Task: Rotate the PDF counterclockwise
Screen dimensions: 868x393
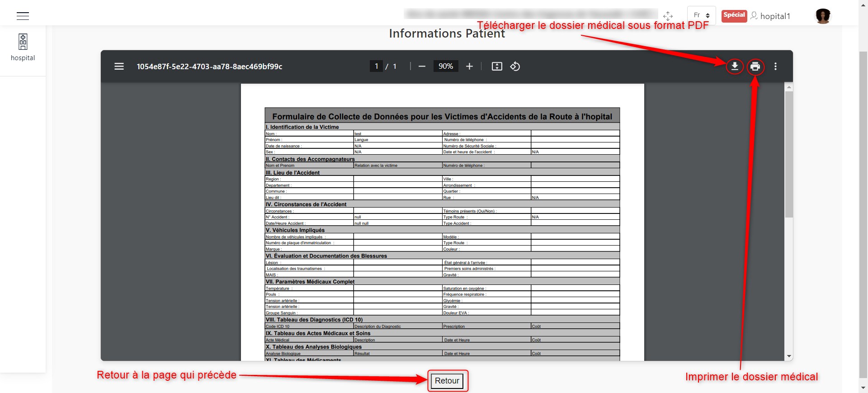Action: [x=515, y=66]
